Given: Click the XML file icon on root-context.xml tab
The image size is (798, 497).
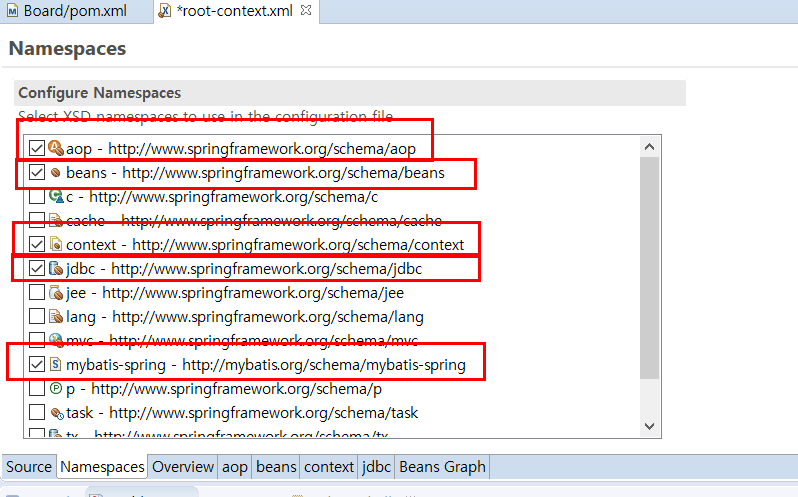Looking at the screenshot, I should 164,11.
